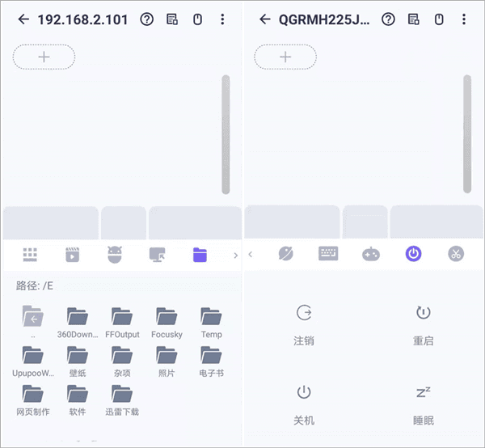Select the apps grid tab icon

(x=30, y=255)
